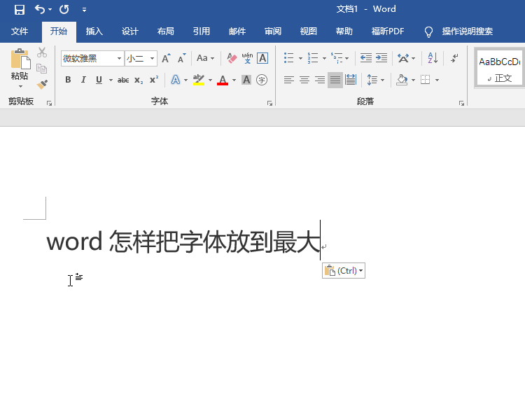The image size is (525, 420).
Task: Click the Redo/Repeat icon
Action: pyautogui.click(x=64, y=9)
